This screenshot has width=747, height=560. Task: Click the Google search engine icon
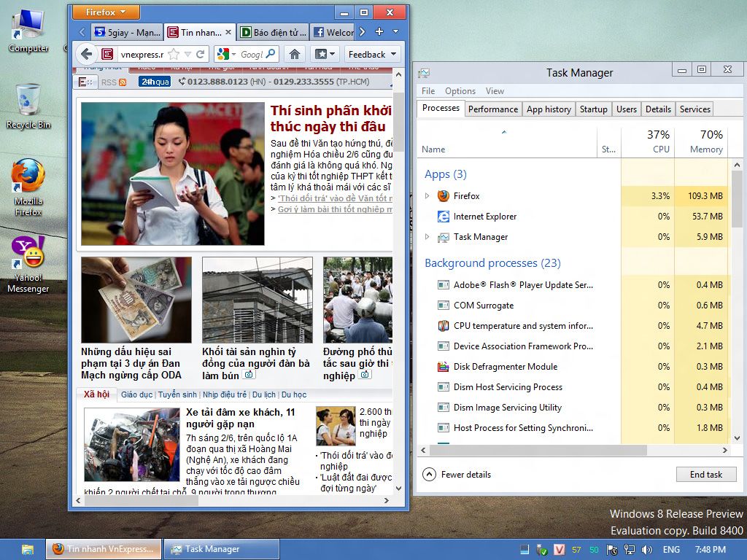[x=222, y=54]
